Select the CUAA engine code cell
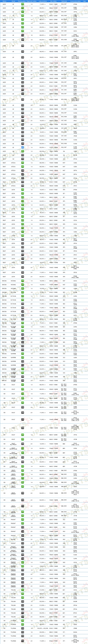Viewport: 88px width, 644px height. coord(75,555)
